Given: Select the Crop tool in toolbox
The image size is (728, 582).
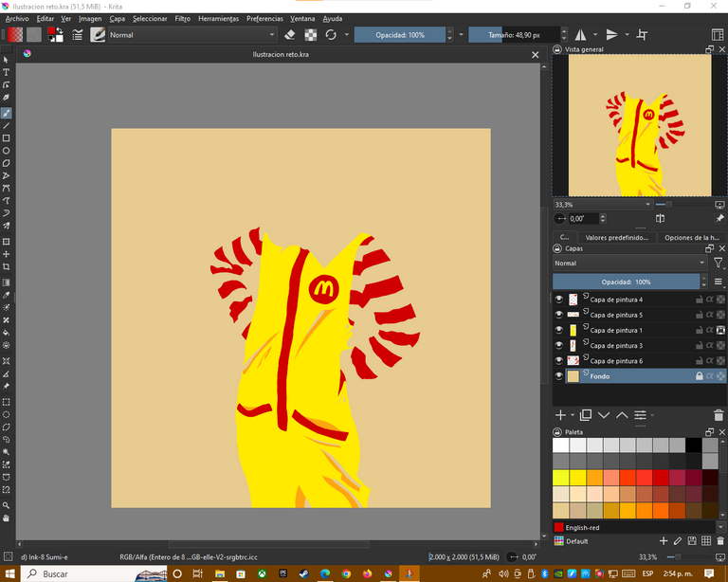Looking at the screenshot, I should click(x=6, y=267).
